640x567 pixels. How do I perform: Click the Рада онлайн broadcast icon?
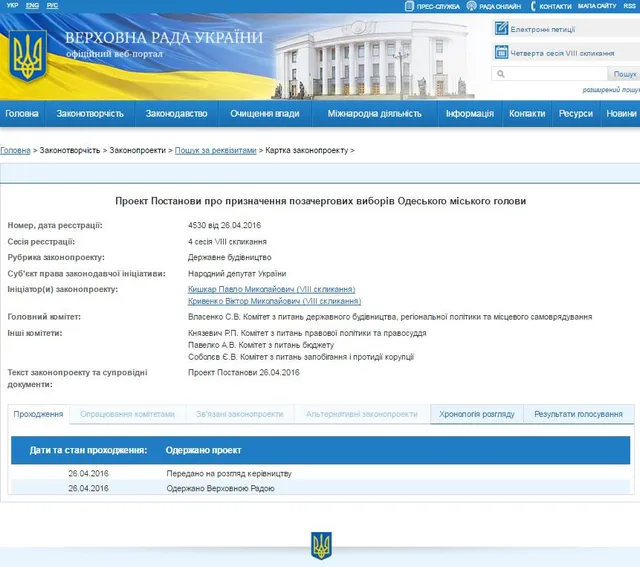tap(471, 6)
